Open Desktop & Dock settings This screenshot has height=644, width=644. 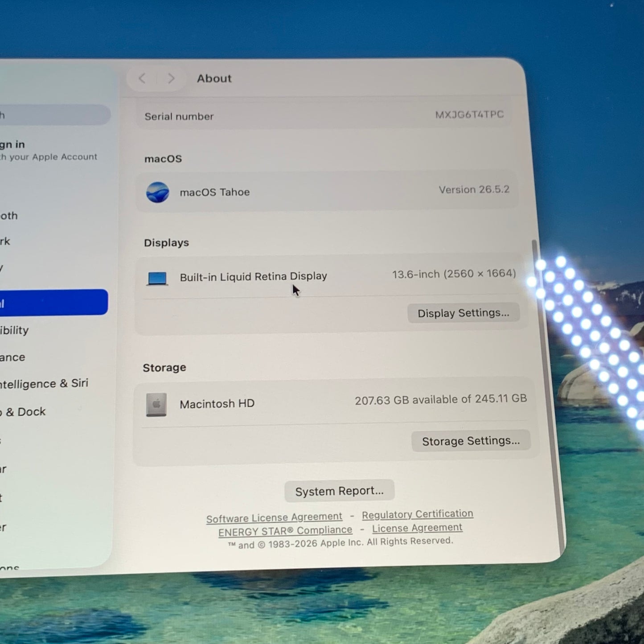point(23,412)
